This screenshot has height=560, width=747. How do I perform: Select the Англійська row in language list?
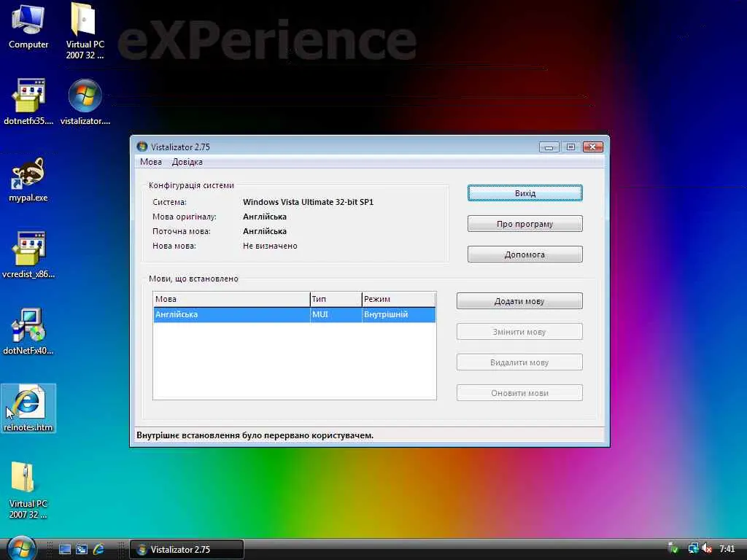point(295,315)
